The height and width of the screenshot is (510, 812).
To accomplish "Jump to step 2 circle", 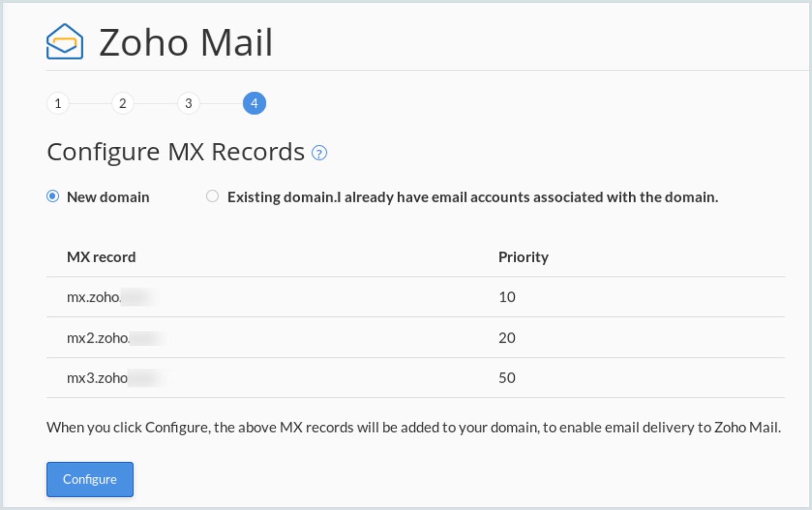I will [x=122, y=103].
